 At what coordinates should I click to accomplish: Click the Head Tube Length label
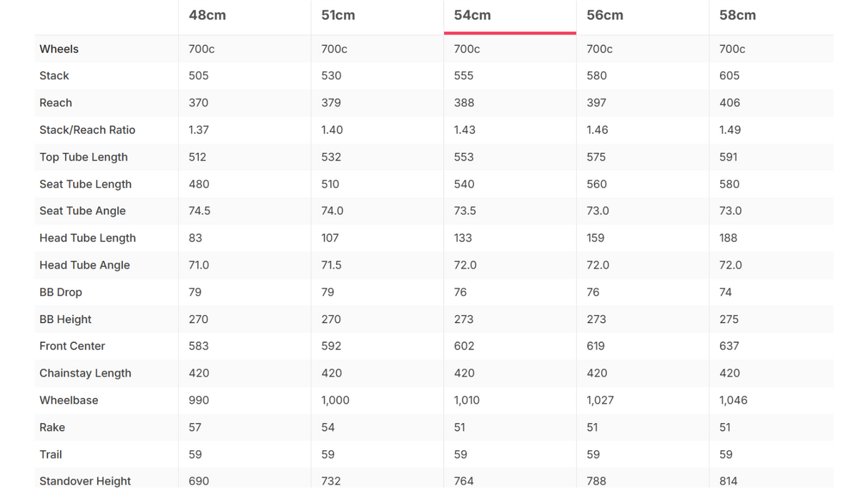point(87,238)
